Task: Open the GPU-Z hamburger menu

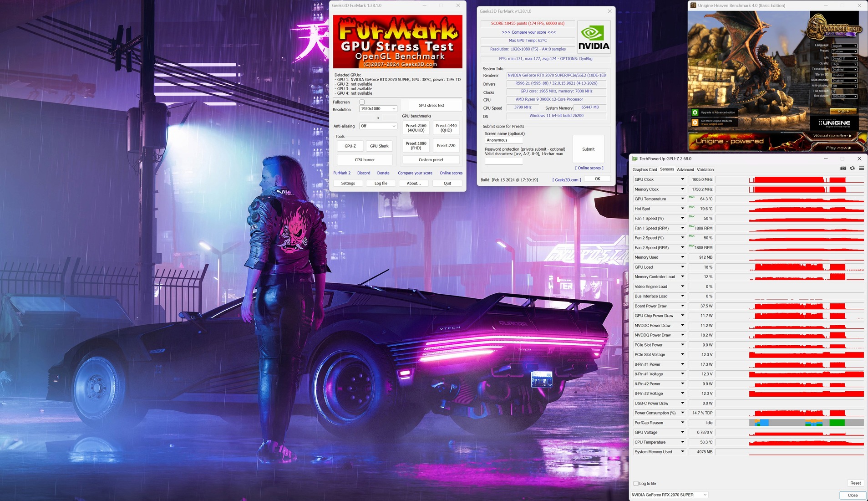Action: (x=861, y=169)
